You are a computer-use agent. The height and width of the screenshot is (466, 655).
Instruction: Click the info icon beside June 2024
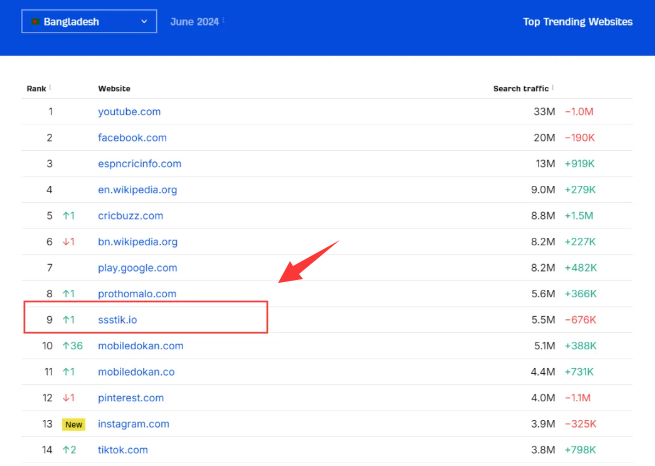(x=223, y=20)
